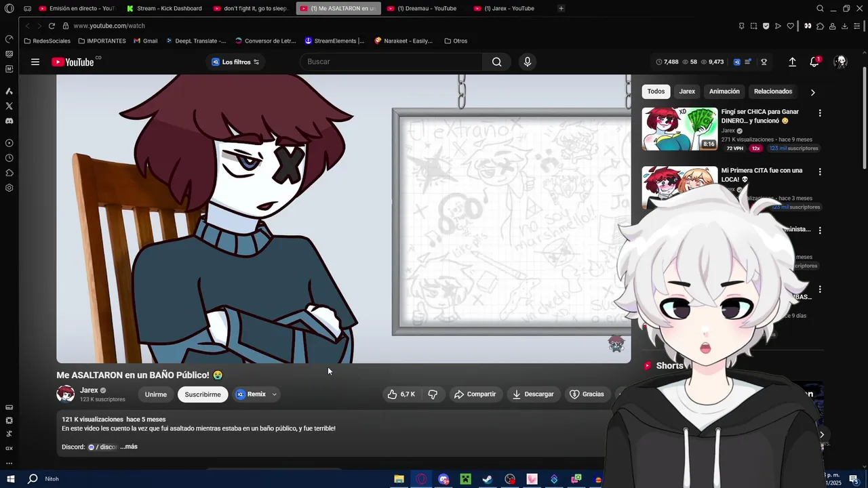This screenshot has height=488, width=868.
Task: Switch to Emisión en directo tab
Action: pyautogui.click(x=77, y=8)
